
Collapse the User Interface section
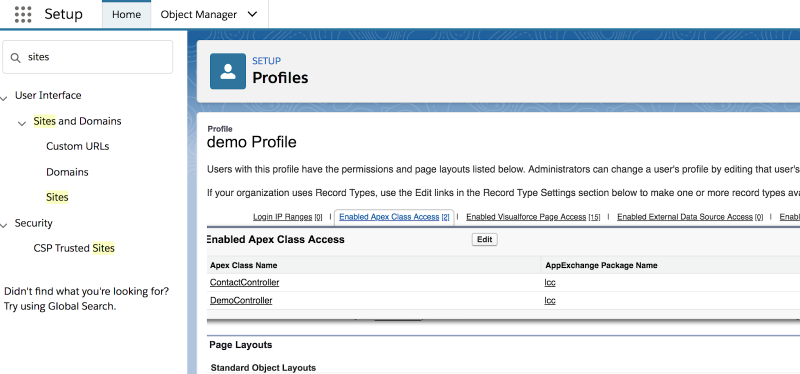[4, 97]
